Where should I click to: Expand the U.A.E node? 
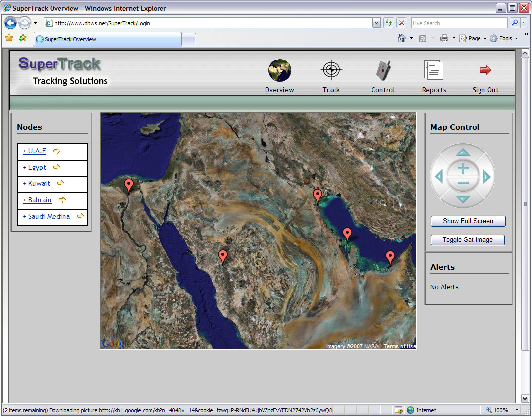[34, 151]
